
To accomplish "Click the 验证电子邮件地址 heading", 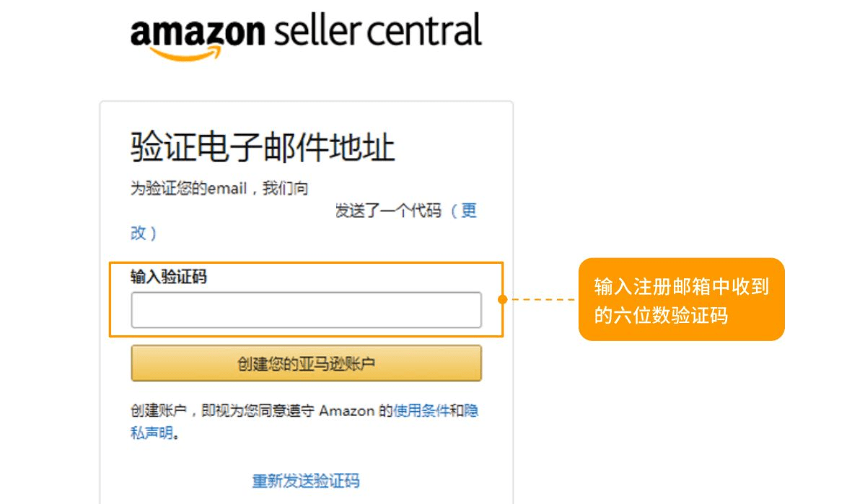I will click(263, 148).
